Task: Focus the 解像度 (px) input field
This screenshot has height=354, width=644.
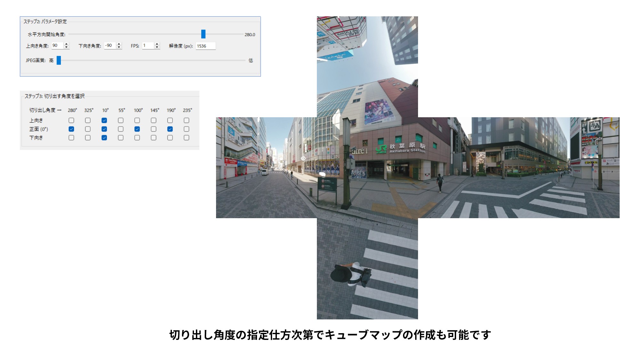Action: click(x=205, y=46)
